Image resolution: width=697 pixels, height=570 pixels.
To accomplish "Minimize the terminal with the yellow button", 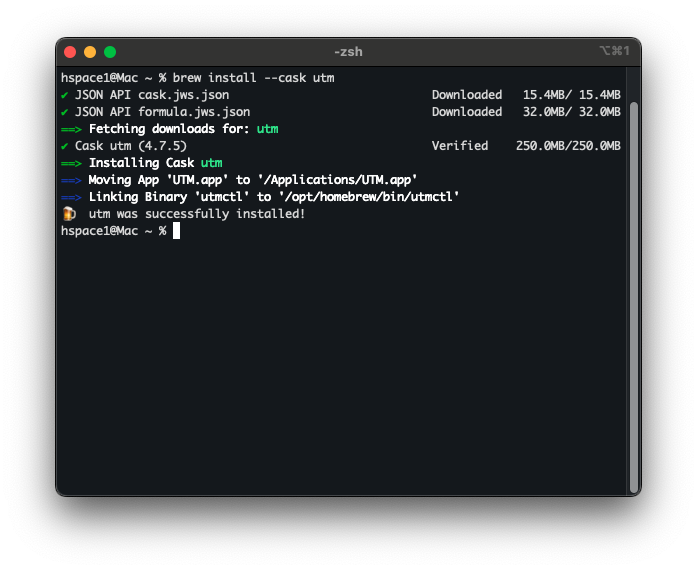I will coord(90,52).
